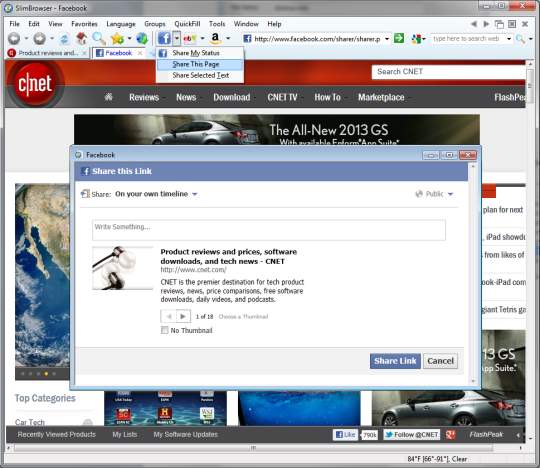Click the horizontal scrollbar at bottom

[253, 448]
